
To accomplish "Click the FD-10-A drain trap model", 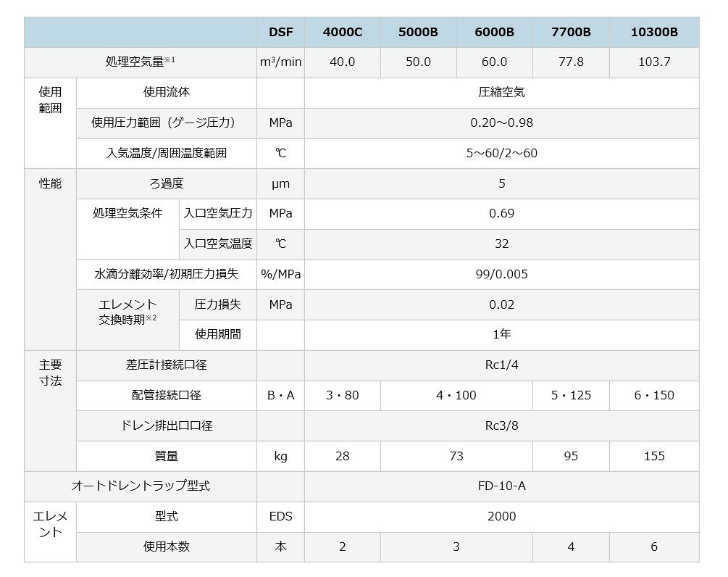I will click(x=501, y=486).
